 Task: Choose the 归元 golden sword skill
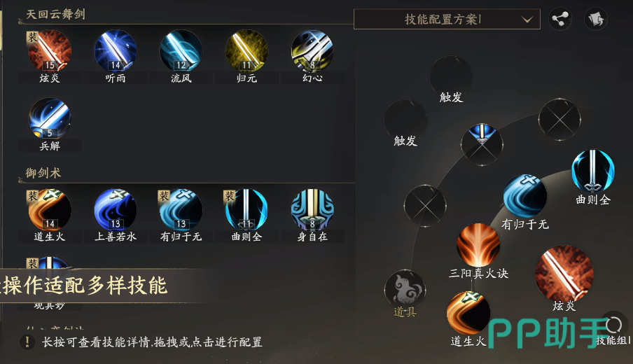(246, 51)
